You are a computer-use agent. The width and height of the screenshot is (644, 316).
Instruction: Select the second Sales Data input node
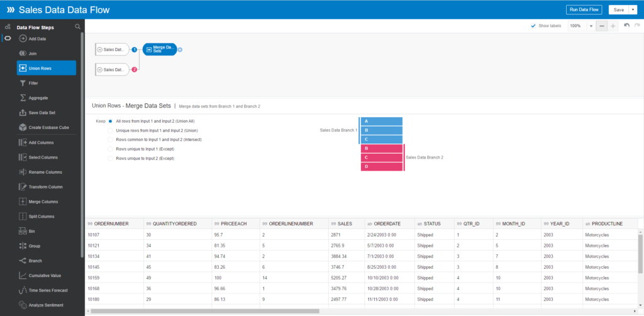112,70
